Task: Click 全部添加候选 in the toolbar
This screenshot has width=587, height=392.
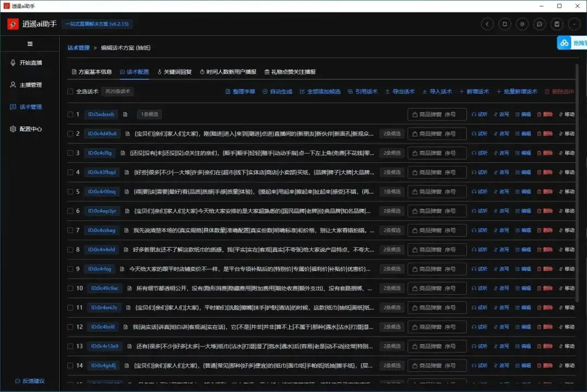Action: (320, 91)
